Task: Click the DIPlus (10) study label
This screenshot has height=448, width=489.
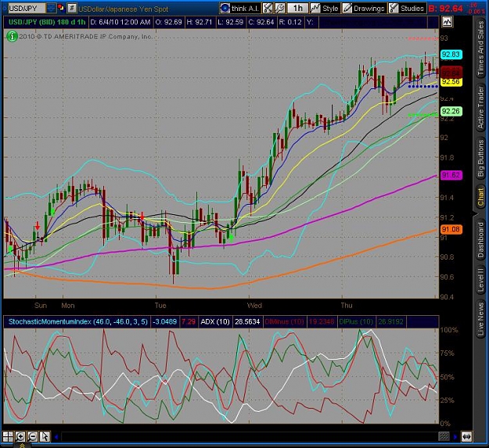Action: coord(355,321)
